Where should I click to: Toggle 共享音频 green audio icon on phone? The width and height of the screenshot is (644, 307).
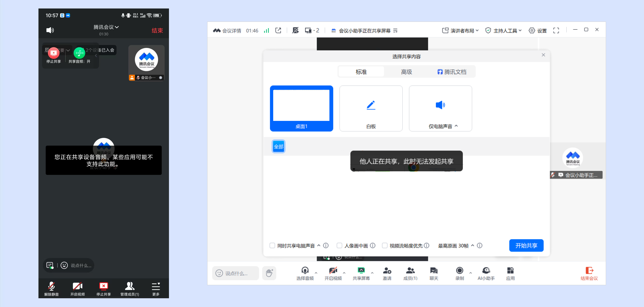pos(79,53)
